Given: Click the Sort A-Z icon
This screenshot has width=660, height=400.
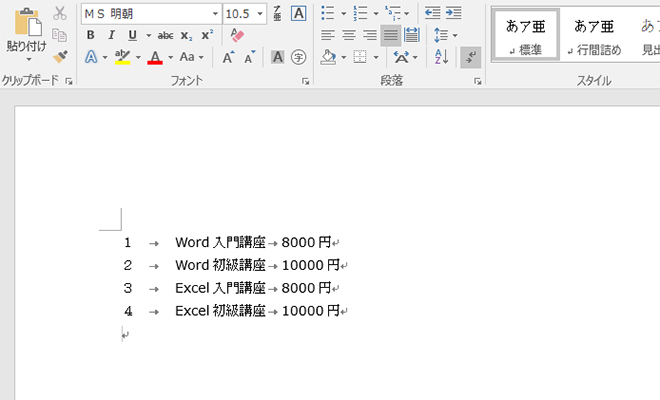Looking at the screenshot, I should [x=442, y=57].
